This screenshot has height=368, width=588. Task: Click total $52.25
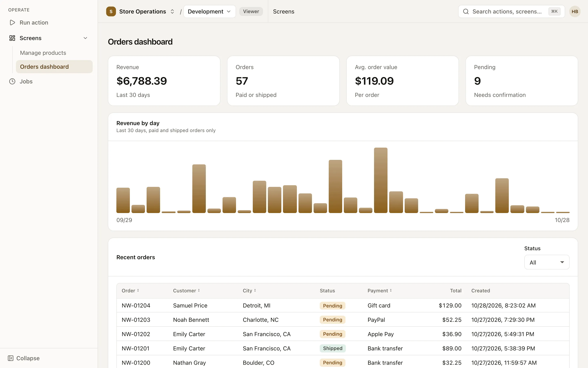click(452, 320)
